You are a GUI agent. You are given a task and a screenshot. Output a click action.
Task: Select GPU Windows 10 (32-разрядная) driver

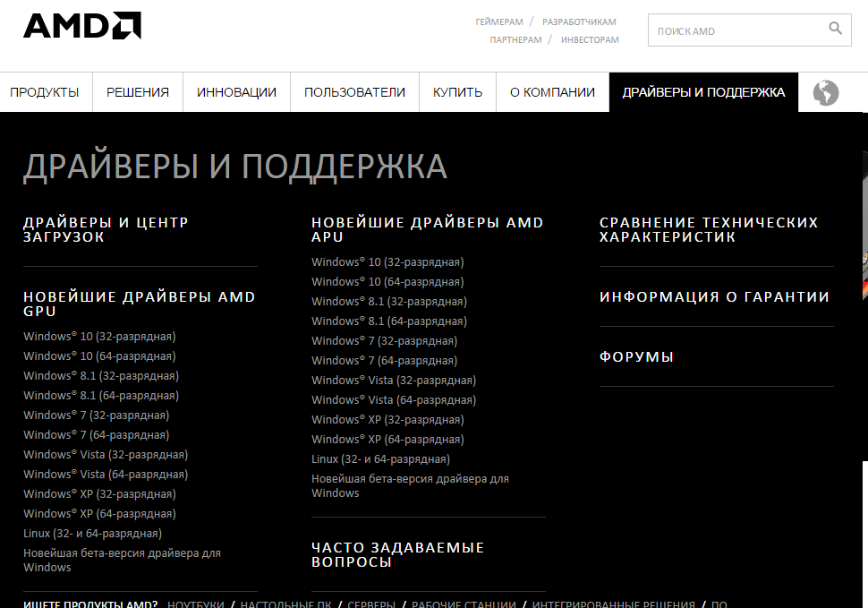tap(99, 337)
